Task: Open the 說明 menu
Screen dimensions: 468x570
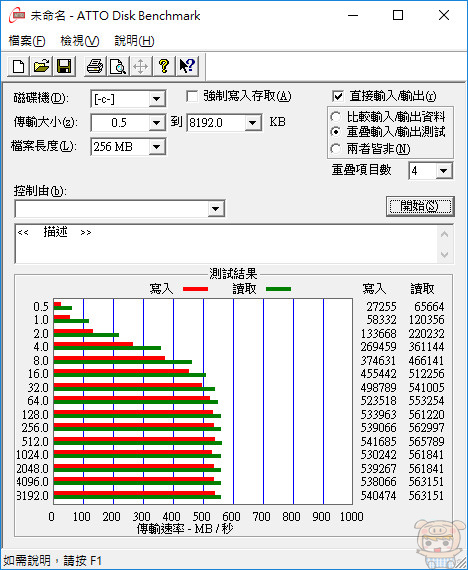Action: (x=134, y=41)
